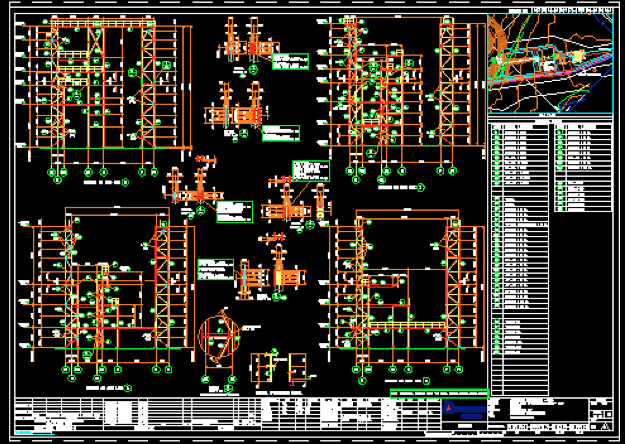The image size is (625, 444).
Task: Select the green-bordered note box left of the circular detail's upper neighbor
Action: 216,271
